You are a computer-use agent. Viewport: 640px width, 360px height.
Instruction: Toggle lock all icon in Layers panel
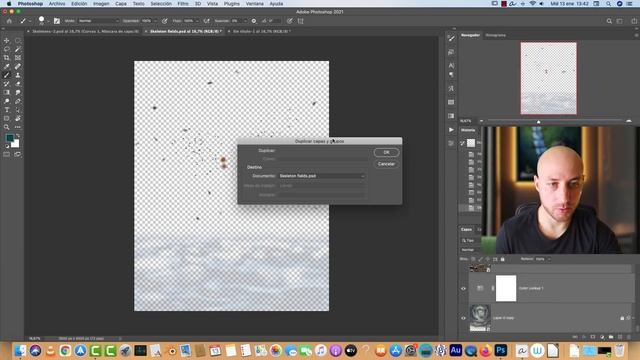(x=502, y=259)
